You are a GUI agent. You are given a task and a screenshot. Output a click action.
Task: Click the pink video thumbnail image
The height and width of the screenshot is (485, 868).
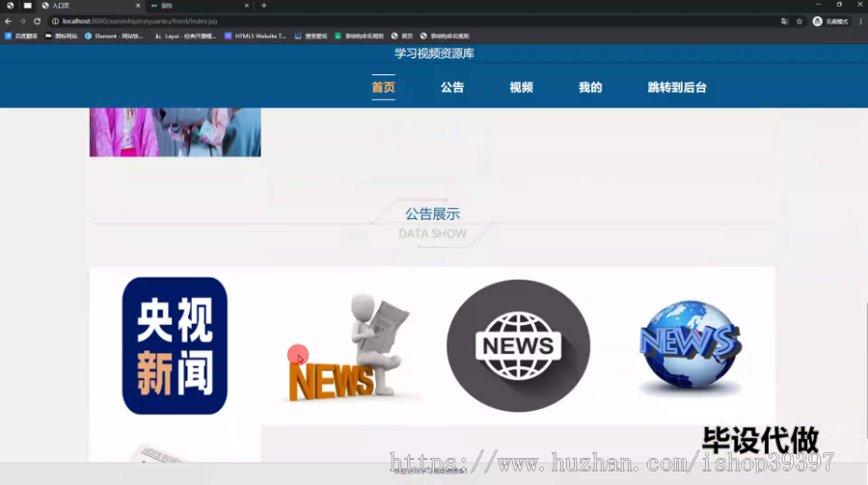coord(175,132)
